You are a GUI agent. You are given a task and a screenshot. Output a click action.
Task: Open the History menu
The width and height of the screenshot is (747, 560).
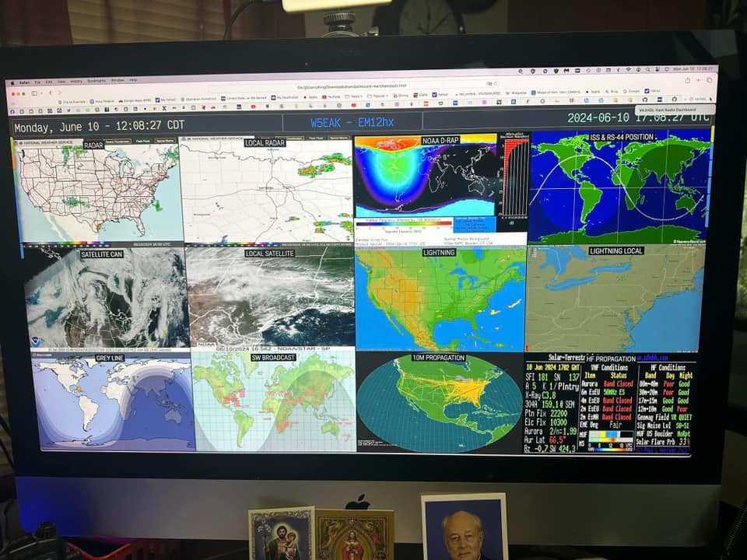tap(76, 81)
